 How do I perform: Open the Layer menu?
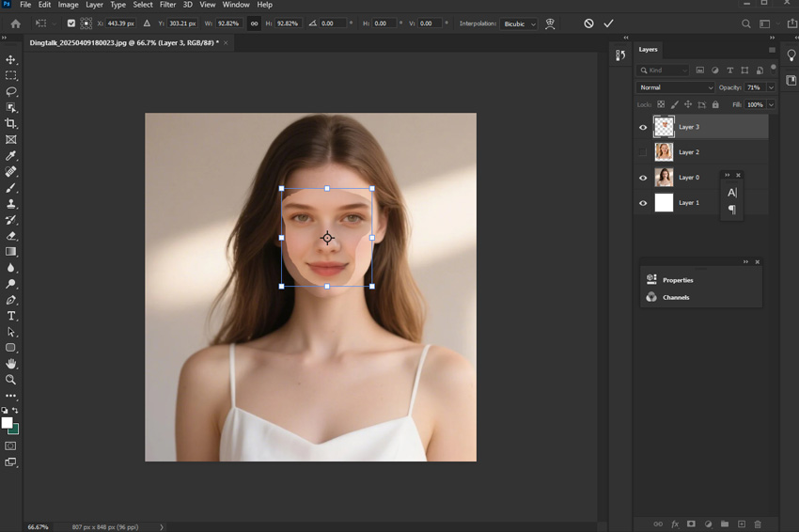coord(94,5)
